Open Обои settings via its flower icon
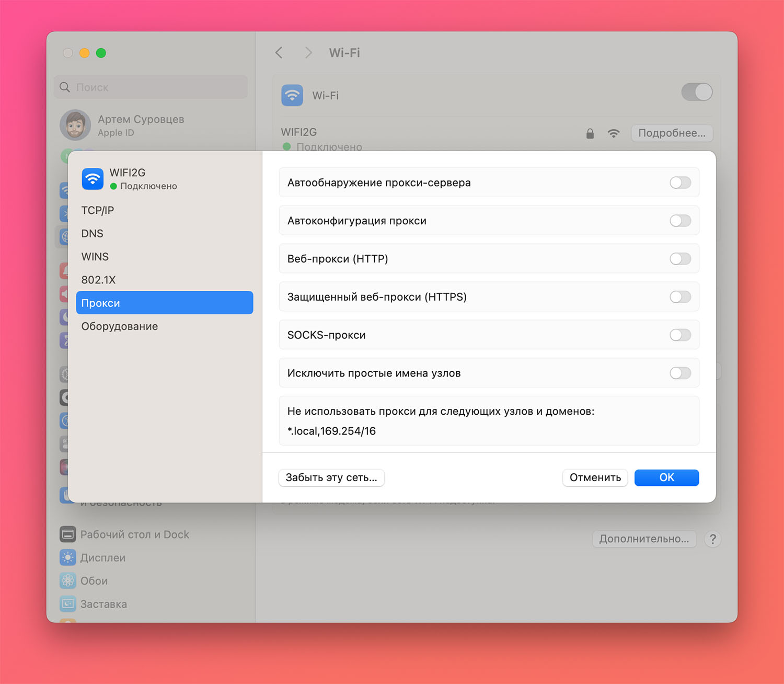Image resolution: width=784 pixels, height=684 pixels. (68, 580)
